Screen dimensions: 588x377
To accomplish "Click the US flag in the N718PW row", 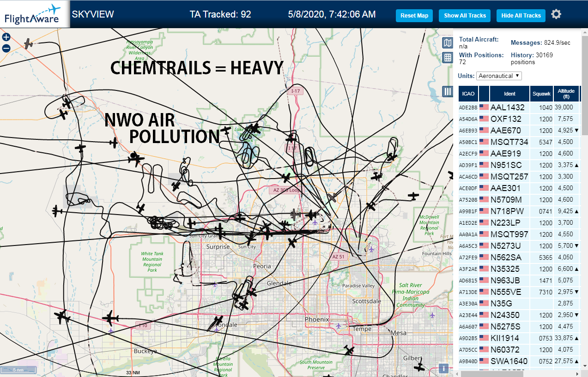I will pyautogui.click(x=484, y=211).
